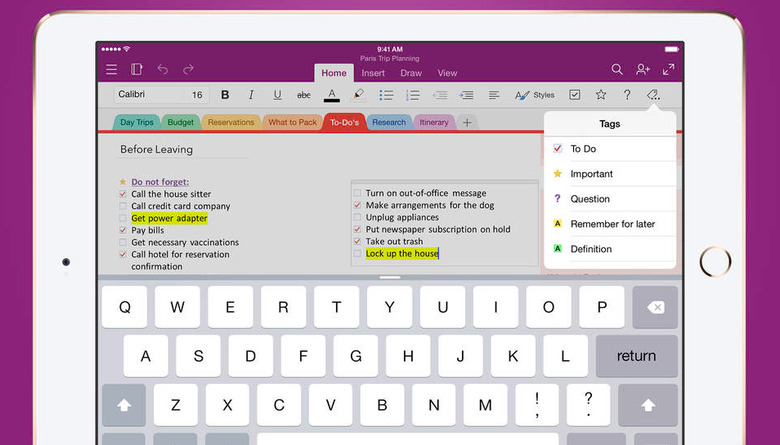Uncheck 'Call the house sitter' item
This screenshot has height=445, width=780.
[x=123, y=194]
